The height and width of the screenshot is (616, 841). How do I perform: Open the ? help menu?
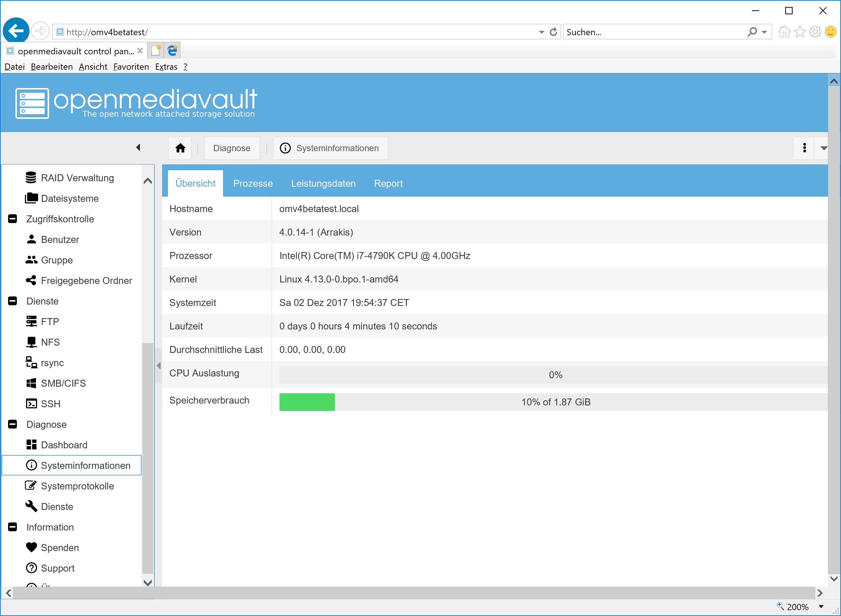[x=185, y=67]
